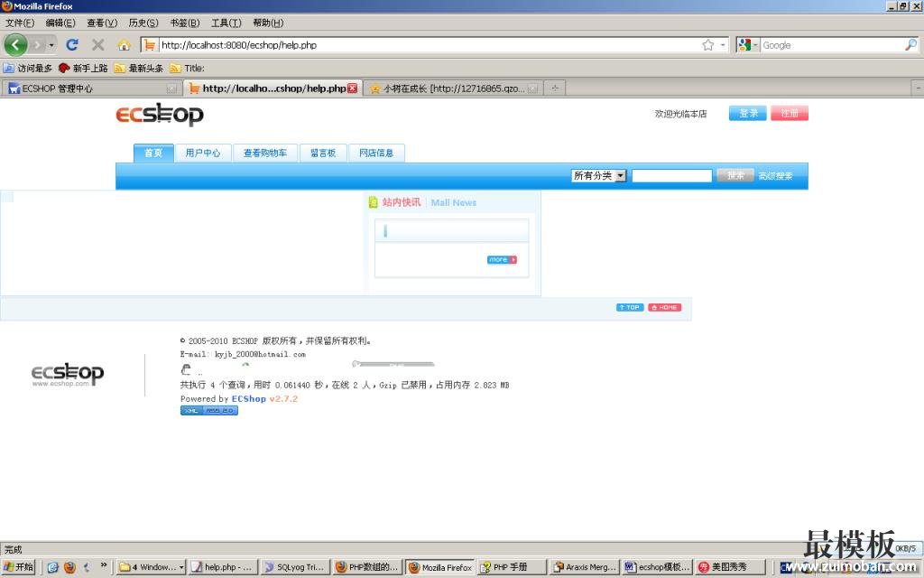Click the 登录 login button
This screenshot has width=924, height=578.
pos(748,113)
